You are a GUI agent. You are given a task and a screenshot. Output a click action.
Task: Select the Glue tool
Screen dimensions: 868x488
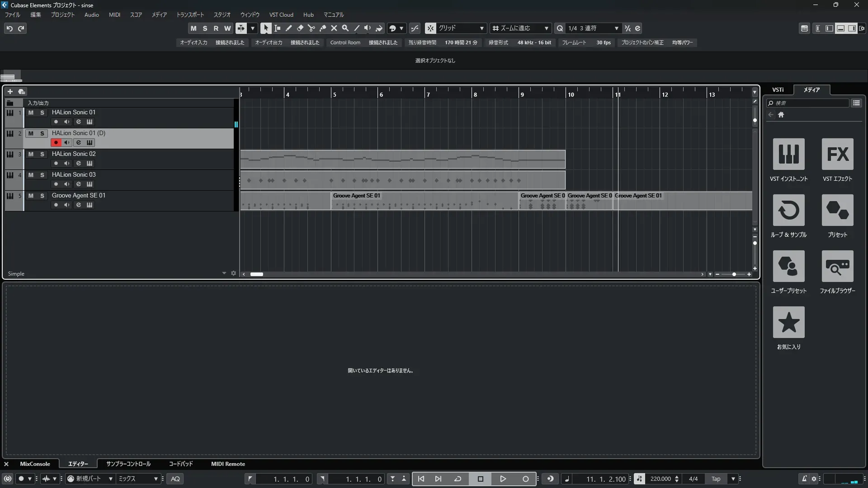point(322,28)
